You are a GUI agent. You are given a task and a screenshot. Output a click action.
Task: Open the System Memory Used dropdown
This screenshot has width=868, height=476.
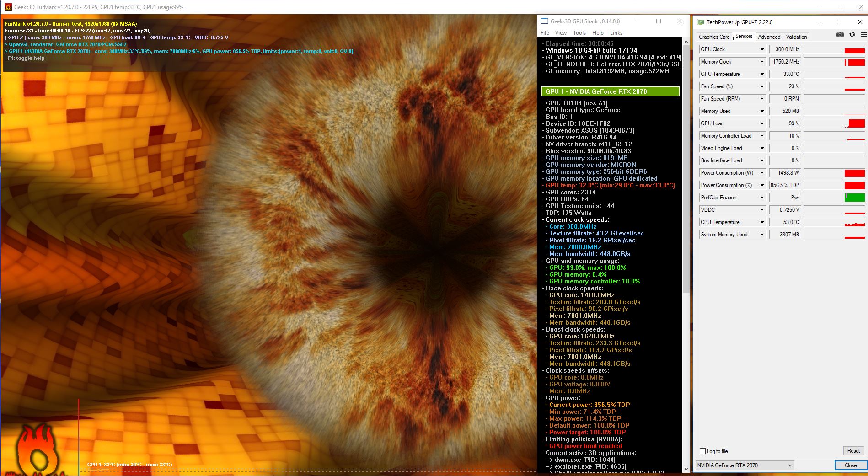coord(762,235)
